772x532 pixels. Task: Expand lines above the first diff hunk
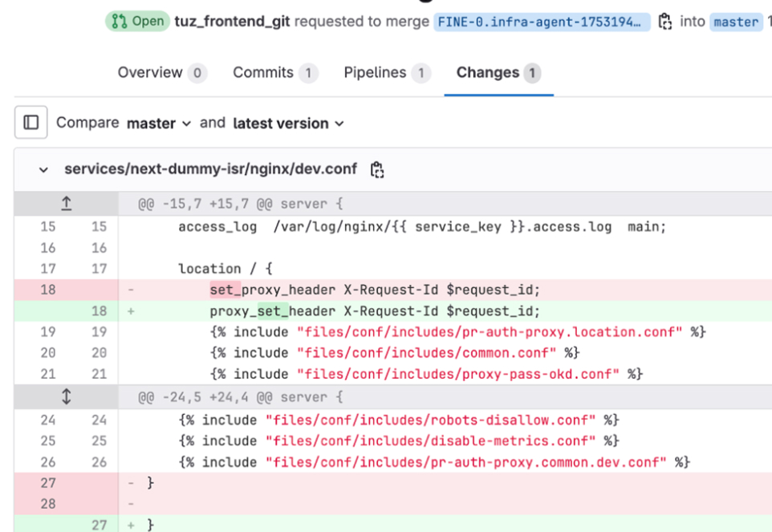click(67, 203)
